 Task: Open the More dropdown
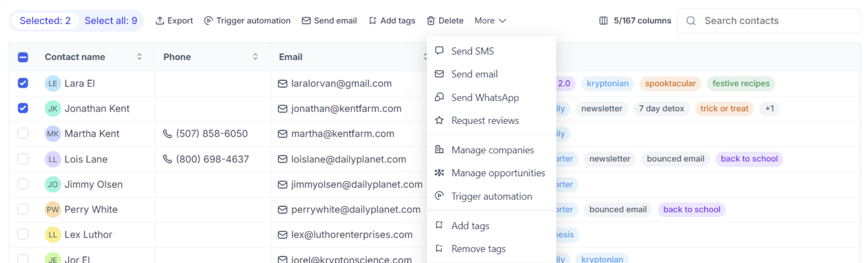(490, 20)
